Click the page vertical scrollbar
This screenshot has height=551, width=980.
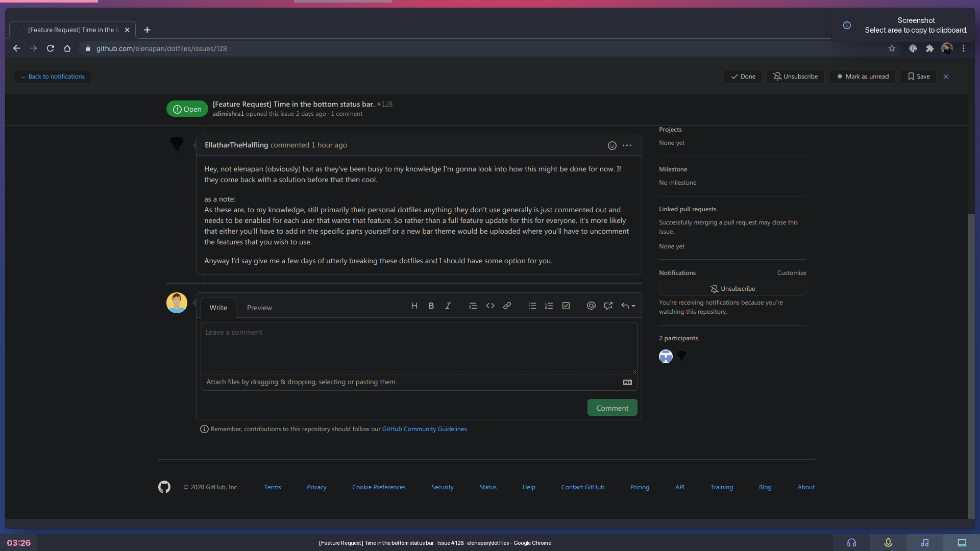[x=971, y=365]
